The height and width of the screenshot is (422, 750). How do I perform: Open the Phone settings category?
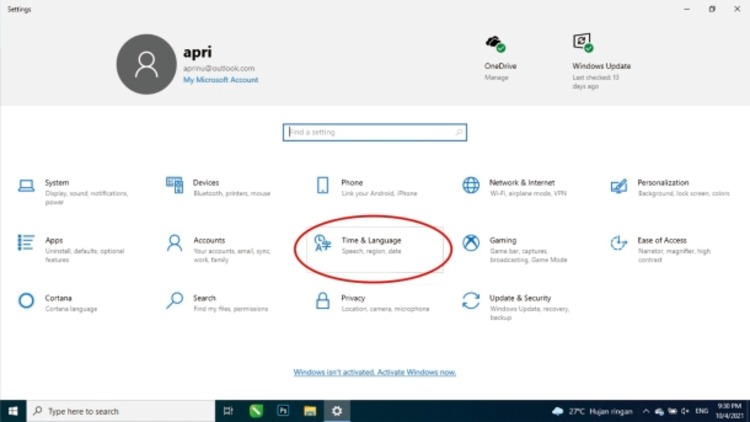coord(369,188)
